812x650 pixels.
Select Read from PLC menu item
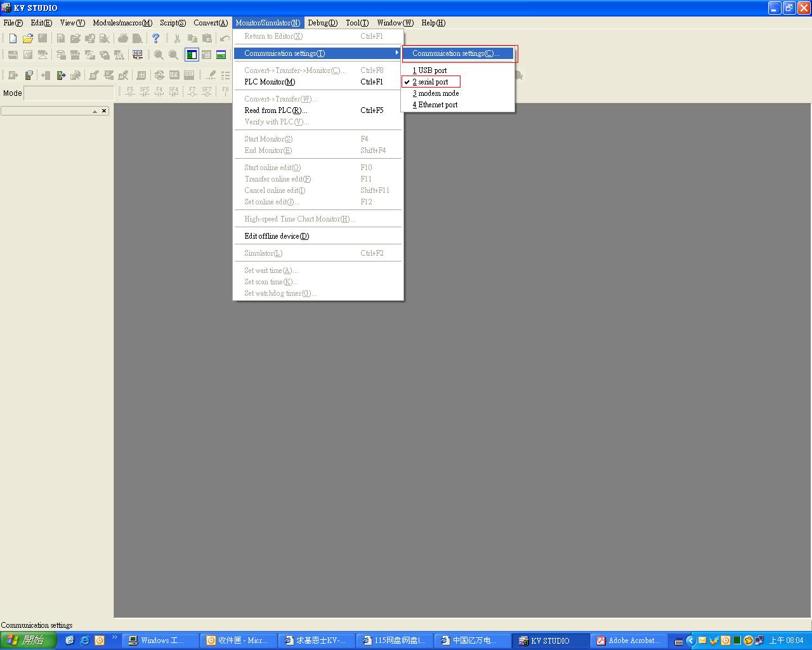click(275, 110)
